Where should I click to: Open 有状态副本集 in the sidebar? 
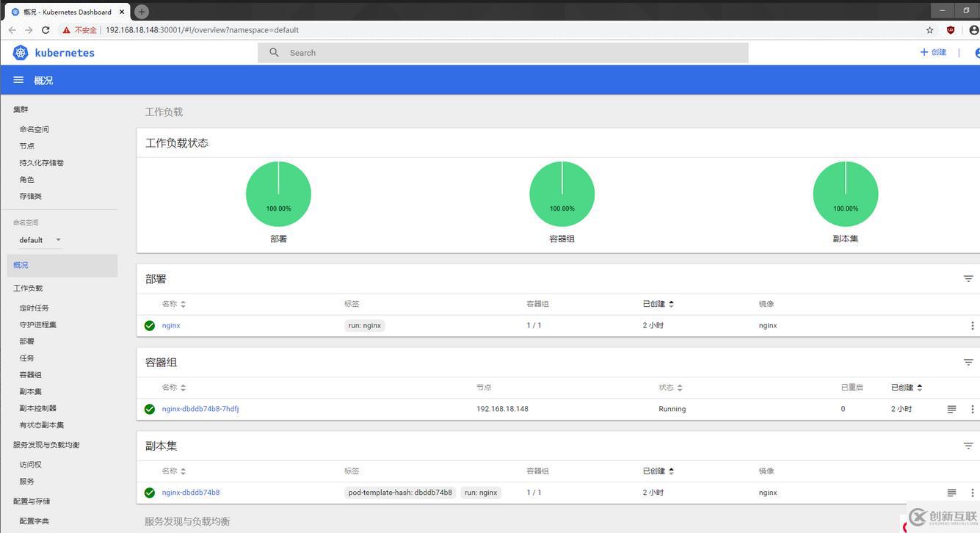pyautogui.click(x=42, y=425)
